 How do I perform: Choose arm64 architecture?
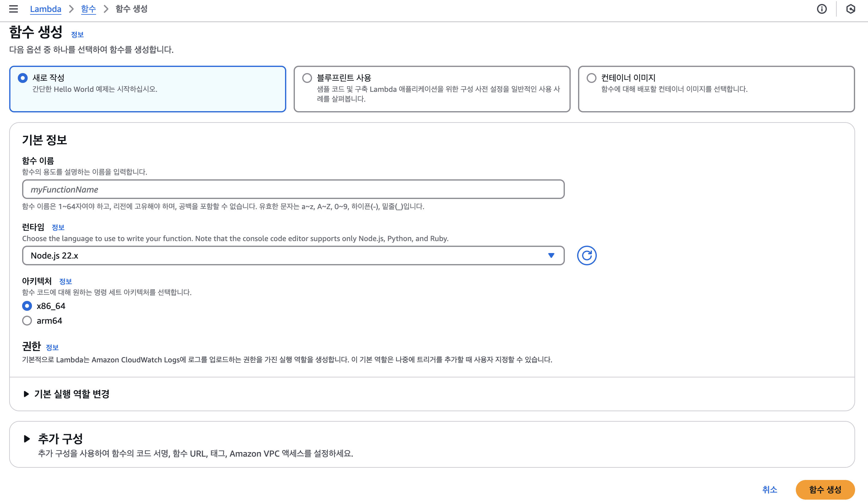27,321
